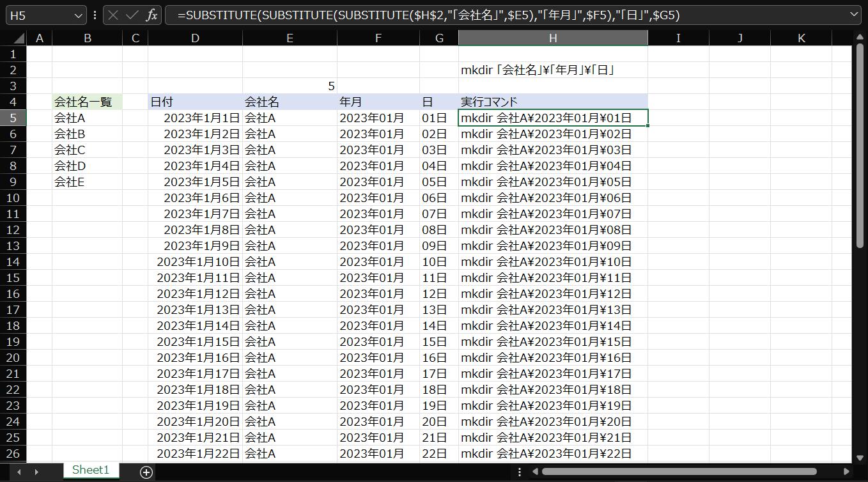This screenshot has height=482, width=868.
Task: Click the horizontal scrollbar thumb
Action: [678, 471]
